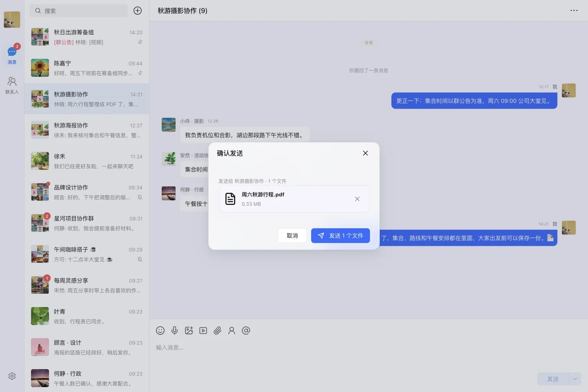Attach a video to the message
Image resolution: width=588 pixels, height=392 pixels.
(x=203, y=331)
